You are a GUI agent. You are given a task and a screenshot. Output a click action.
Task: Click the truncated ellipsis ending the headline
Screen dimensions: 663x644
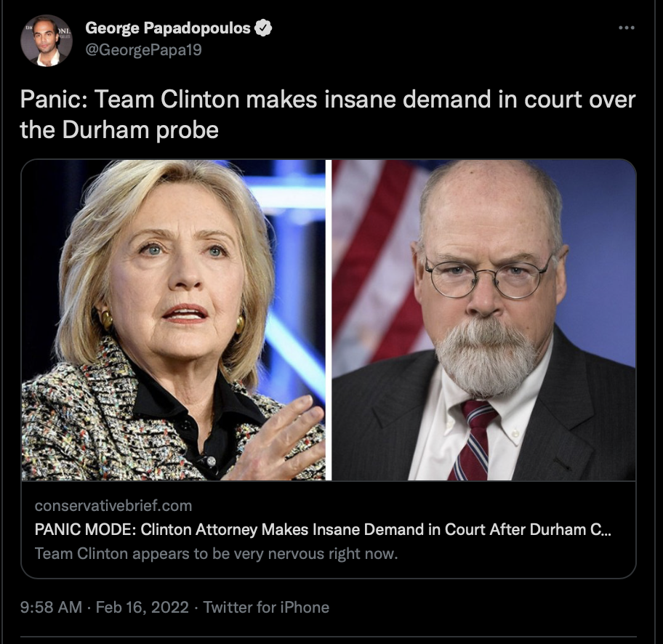coord(606,531)
